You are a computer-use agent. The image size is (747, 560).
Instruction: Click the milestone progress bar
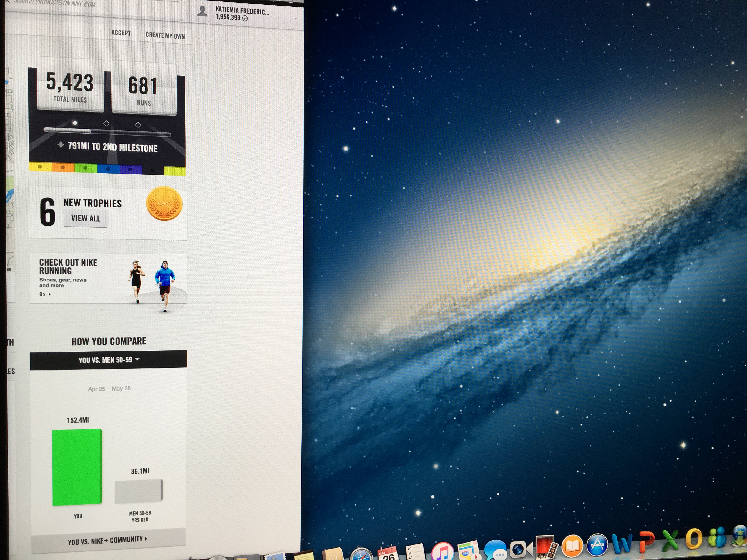point(107,132)
